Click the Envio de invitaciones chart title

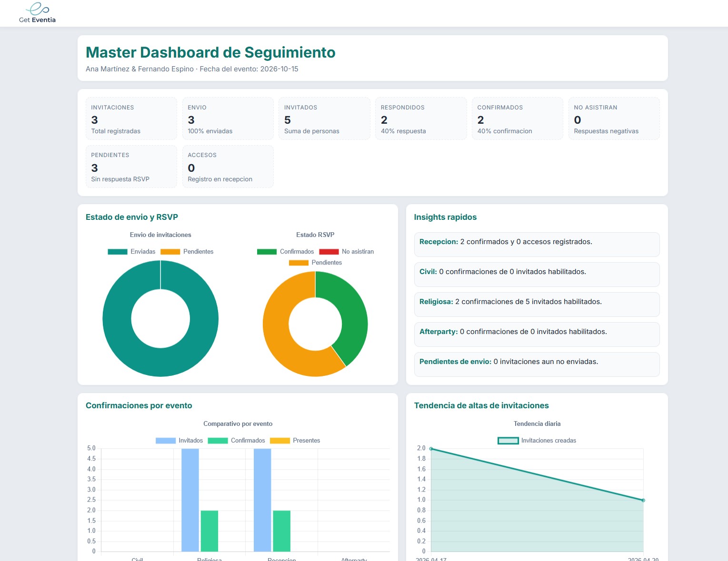(x=160, y=235)
